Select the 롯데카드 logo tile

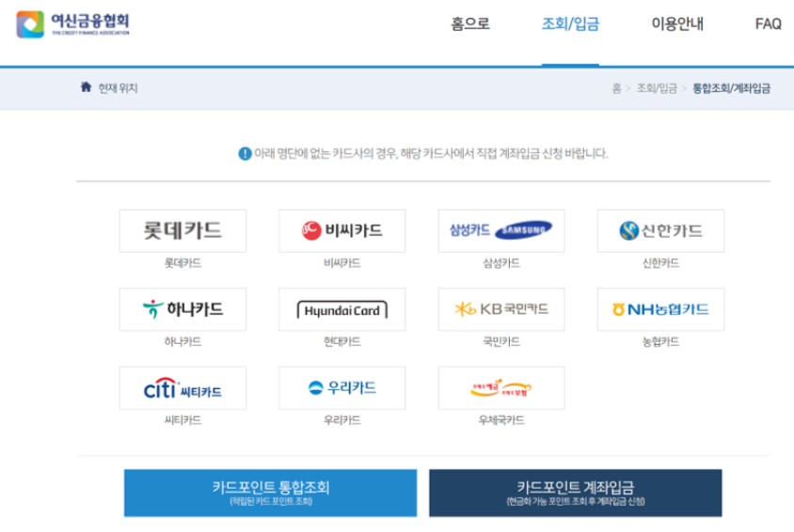coord(183,231)
